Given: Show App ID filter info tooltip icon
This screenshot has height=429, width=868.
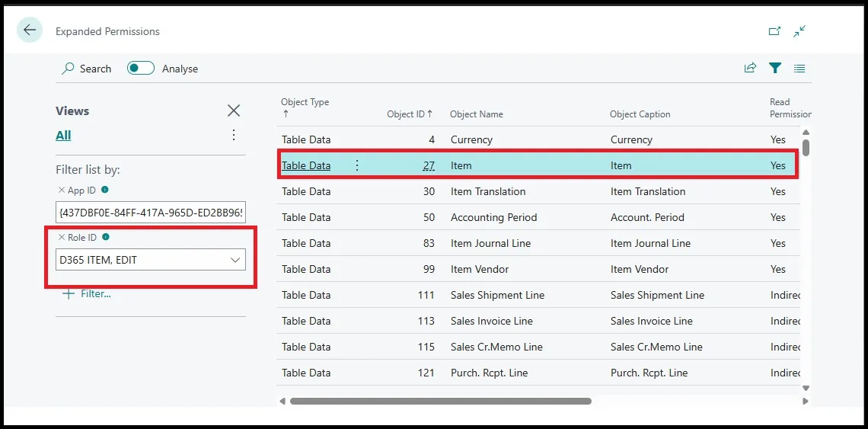Looking at the screenshot, I should (104, 190).
